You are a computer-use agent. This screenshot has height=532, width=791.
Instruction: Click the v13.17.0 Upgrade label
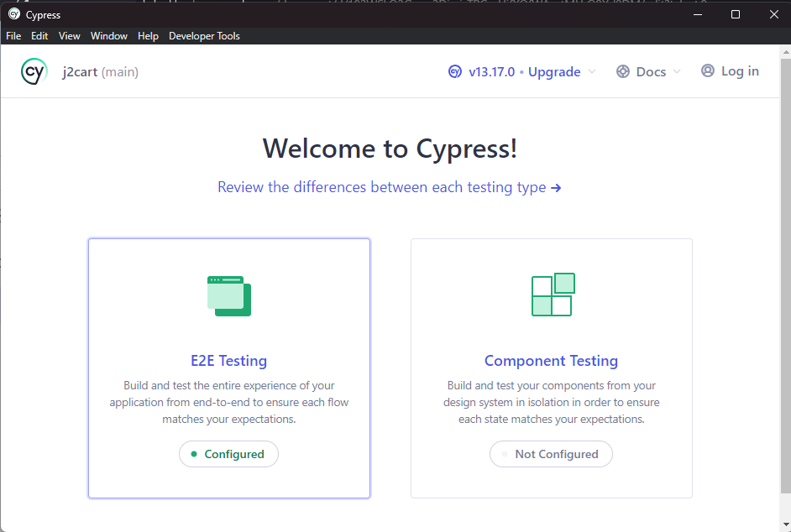525,71
